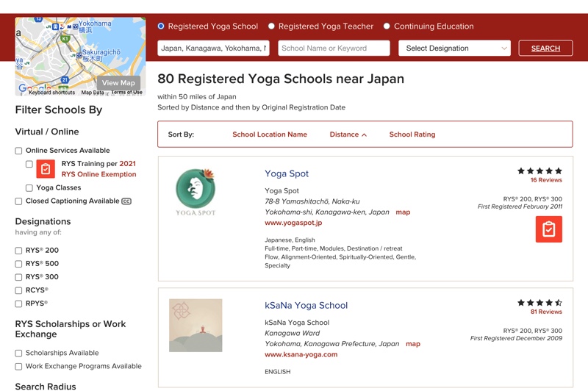Open the Select Designation dropdown
The width and height of the screenshot is (588, 391).
click(x=454, y=49)
